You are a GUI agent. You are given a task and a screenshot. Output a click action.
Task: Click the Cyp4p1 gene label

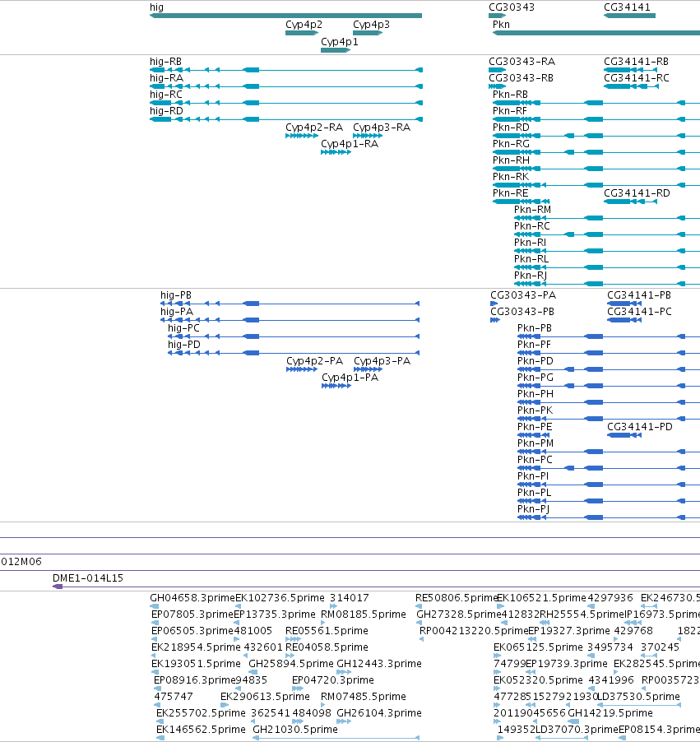coord(340,42)
